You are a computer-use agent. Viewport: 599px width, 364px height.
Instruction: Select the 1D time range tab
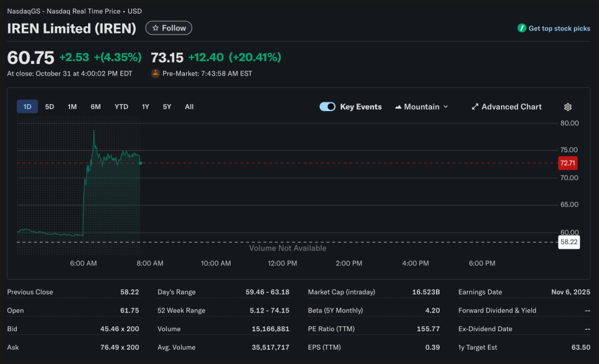(x=27, y=107)
